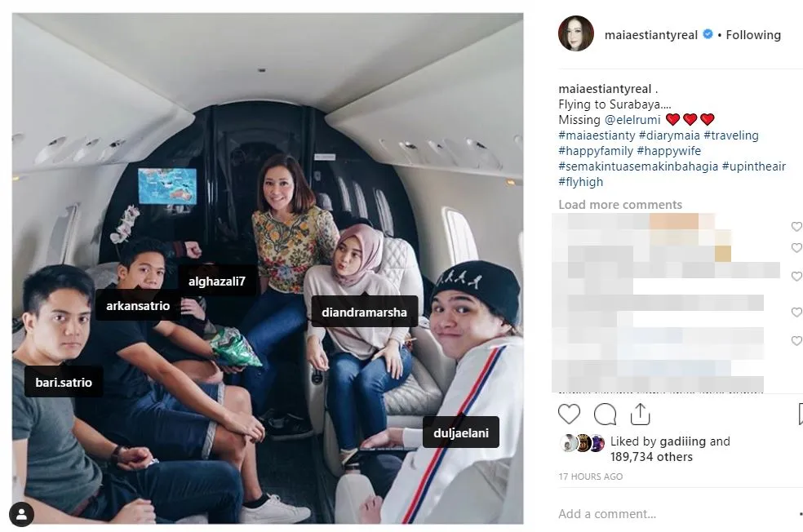Open likers' avatar thumbnails
Viewport: 803px width, 532px height.
583,443
